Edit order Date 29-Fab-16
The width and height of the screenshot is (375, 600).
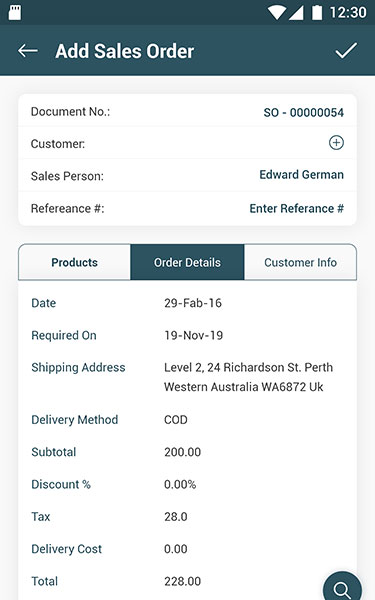(x=193, y=303)
